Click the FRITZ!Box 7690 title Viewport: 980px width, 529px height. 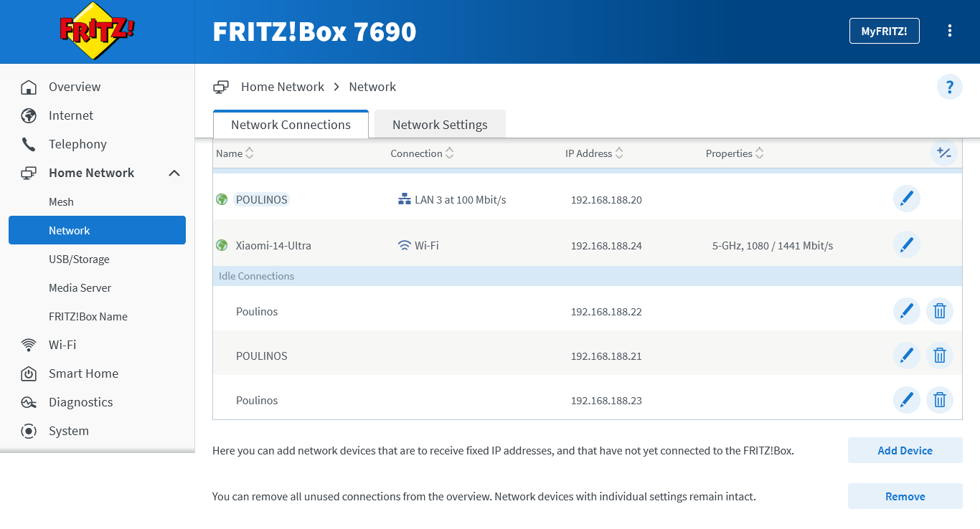pos(314,32)
